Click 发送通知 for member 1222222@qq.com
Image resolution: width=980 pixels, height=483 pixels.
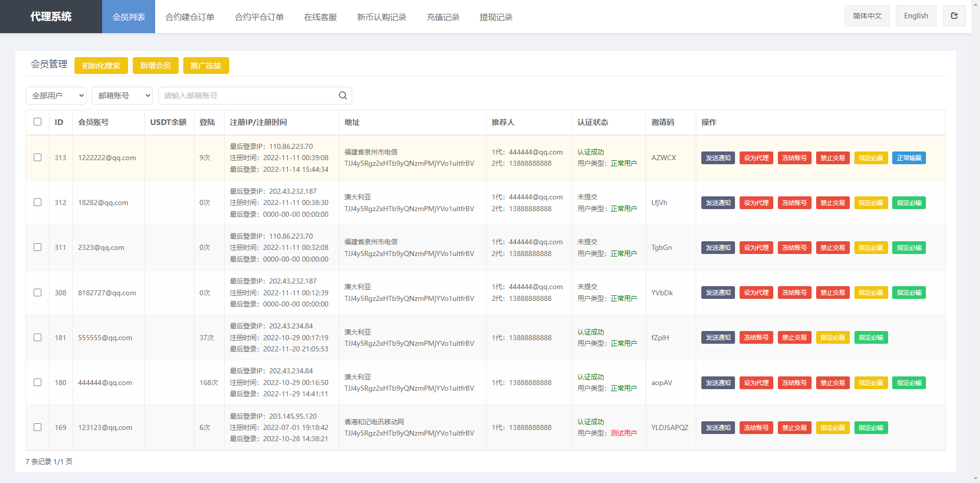click(718, 158)
